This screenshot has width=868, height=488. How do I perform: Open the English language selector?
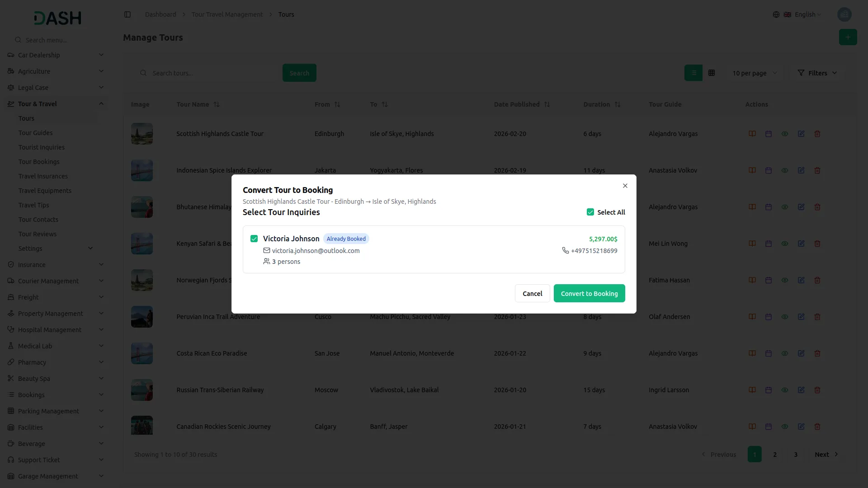803,14
